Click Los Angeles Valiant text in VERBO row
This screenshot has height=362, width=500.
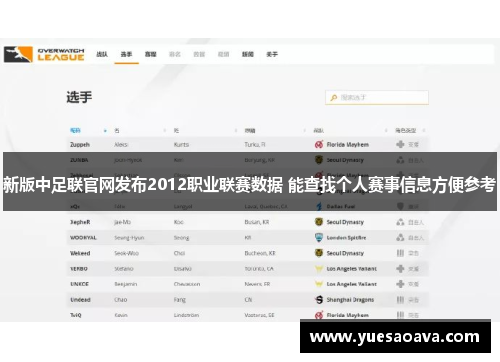coord(352,269)
